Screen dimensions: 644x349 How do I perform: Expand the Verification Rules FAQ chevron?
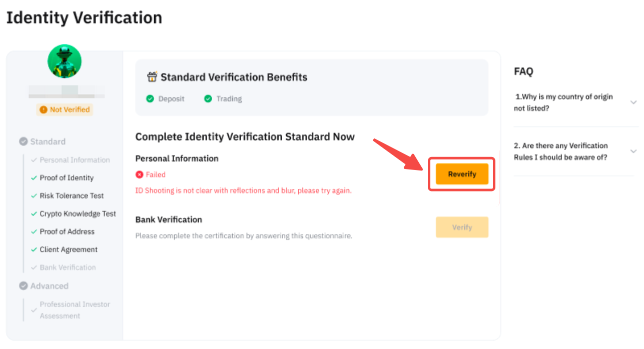(x=633, y=151)
